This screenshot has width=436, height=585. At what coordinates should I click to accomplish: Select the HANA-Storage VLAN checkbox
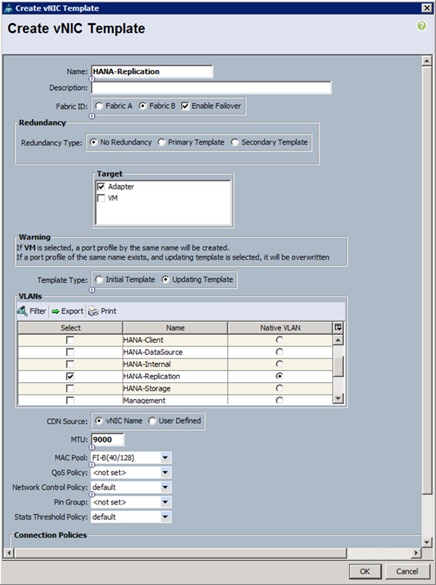[70, 388]
